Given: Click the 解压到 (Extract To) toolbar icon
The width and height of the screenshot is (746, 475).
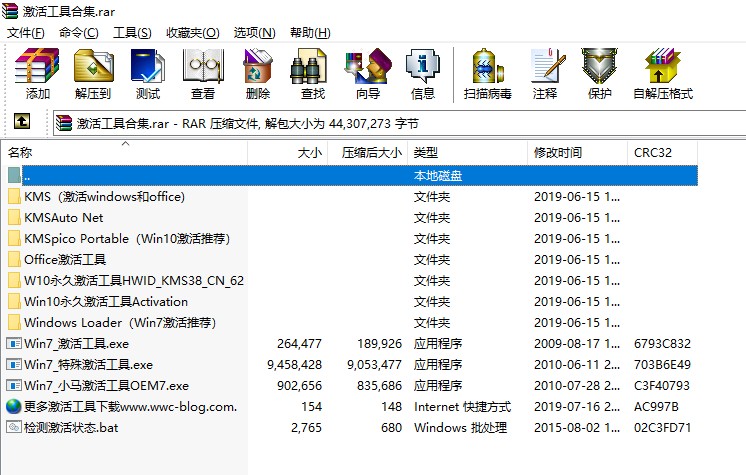Looking at the screenshot, I should (93, 66).
